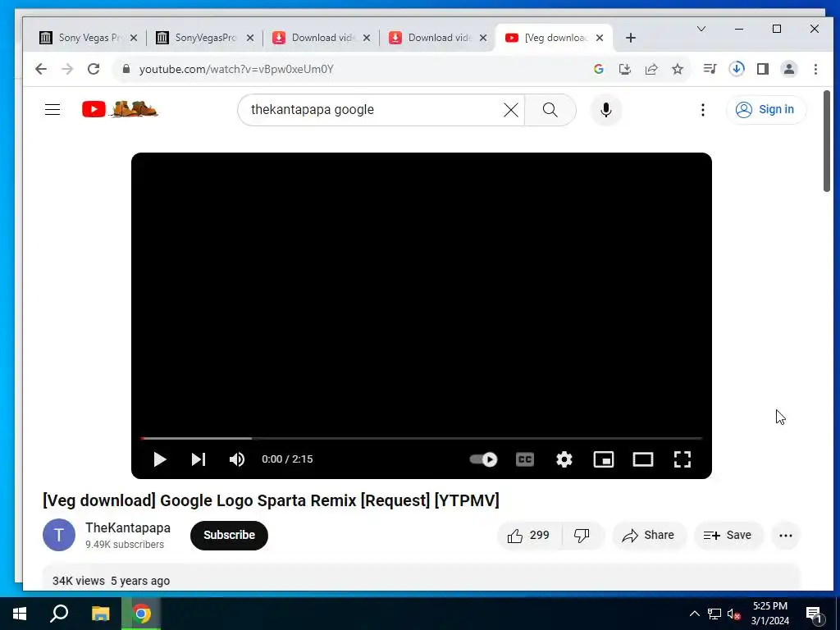Like the video
The image size is (840, 630).
pyautogui.click(x=529, y=535)
